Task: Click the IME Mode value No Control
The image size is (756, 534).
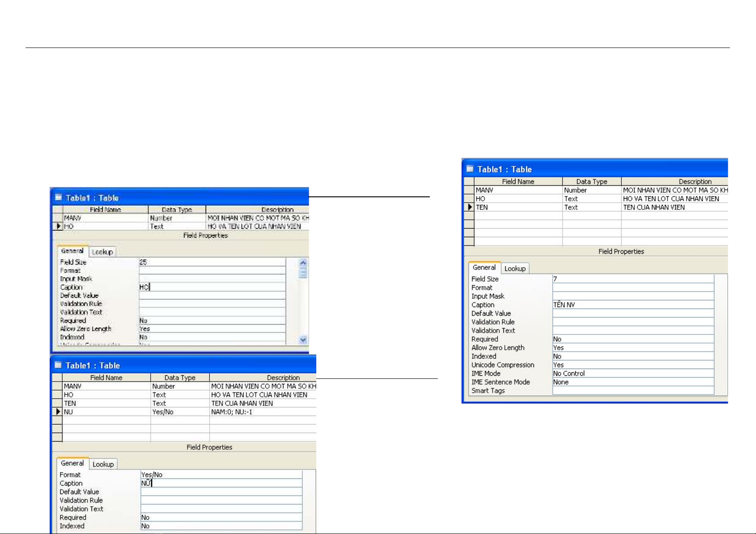Action: pyautogui.click(x=633, y=373)
